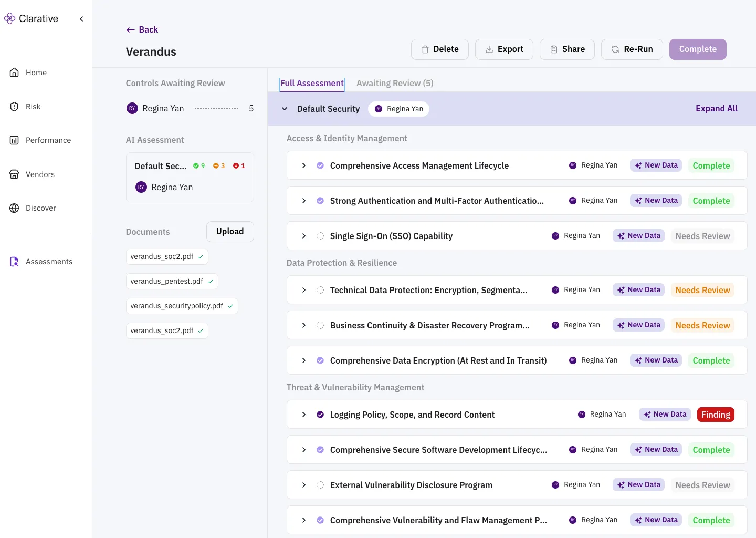Toggle status circle for External Vulnerability Disclosure
Image resolution: width=756 pixels, height=538 pixels.
tap(320, 485)
